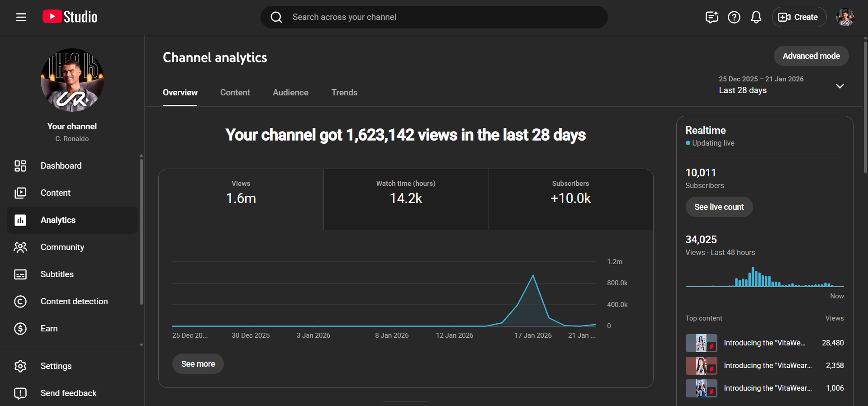Image resolution: width=868 pixels, height=406 pixels.
Task: Open Dashboard from the sidebar
Action: click(61, 166)
